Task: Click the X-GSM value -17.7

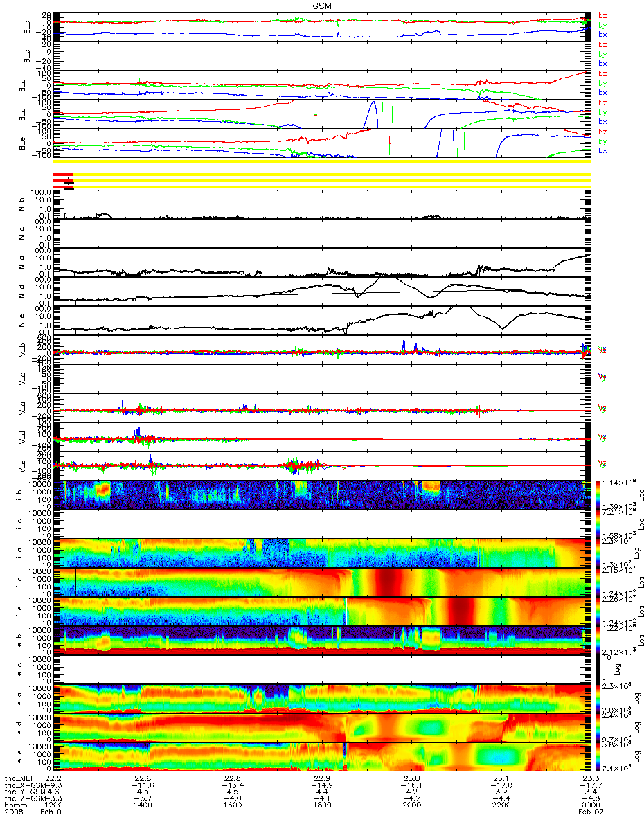Action: pyautogui.click(x=590, y=786)
